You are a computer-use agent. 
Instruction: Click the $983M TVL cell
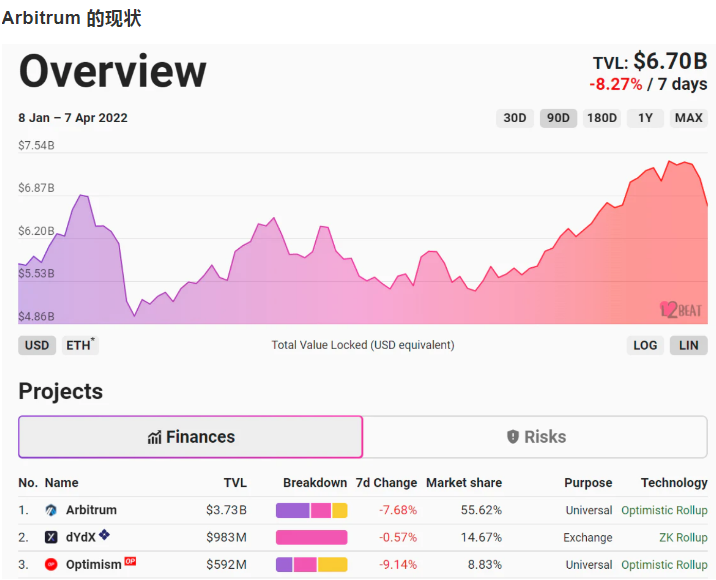[226, 538]
